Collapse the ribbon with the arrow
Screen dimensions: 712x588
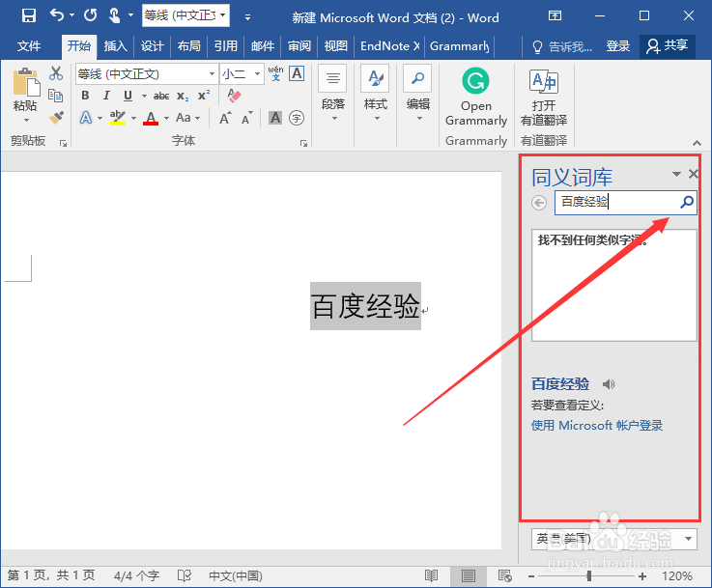coord(697,143)
